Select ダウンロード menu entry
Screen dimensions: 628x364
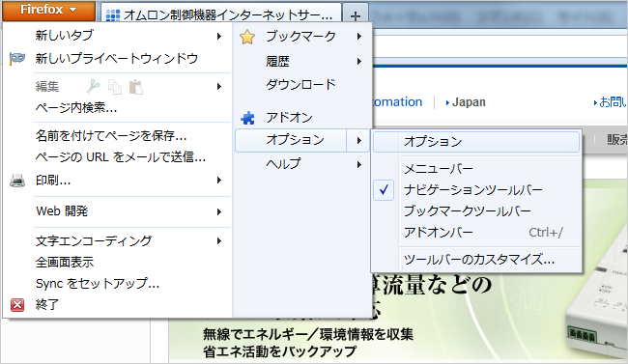[300, 85]
